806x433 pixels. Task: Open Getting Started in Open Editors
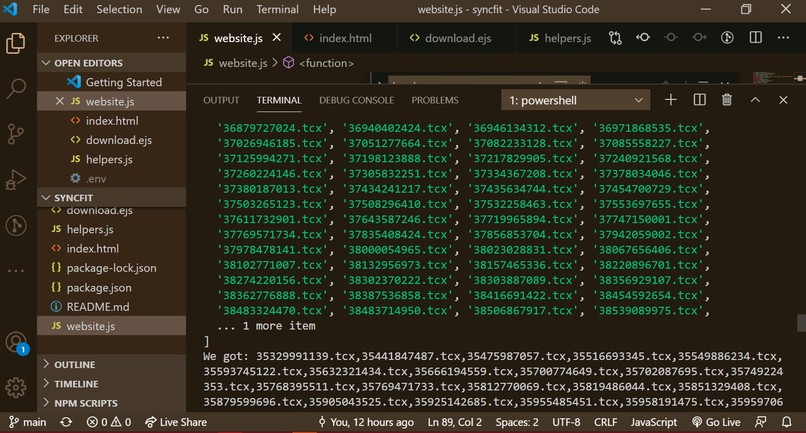pos(112,82)
